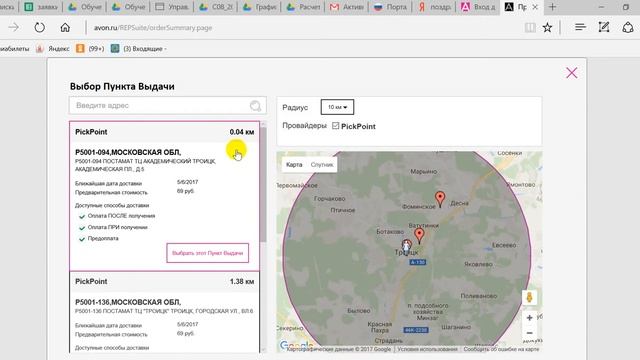Open the Яндекс bookmark
The image size is (640, 360).
pos(53,49)
